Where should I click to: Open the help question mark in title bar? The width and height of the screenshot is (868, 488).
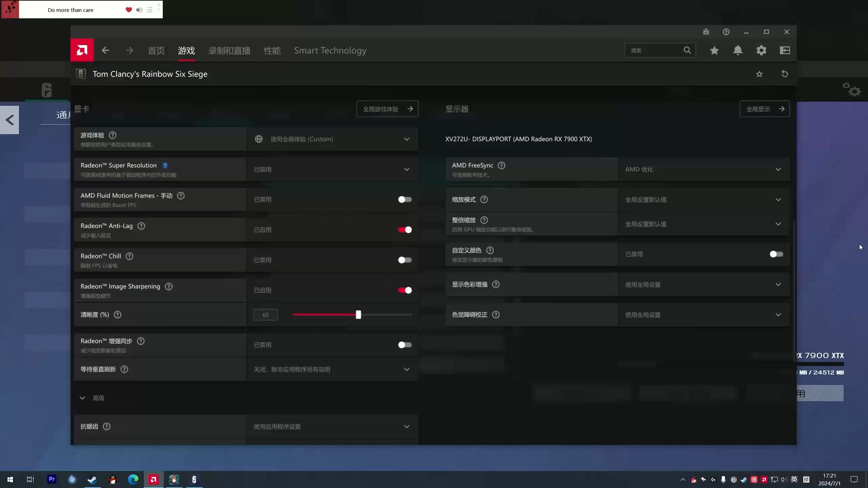click(x=726, y=32)
